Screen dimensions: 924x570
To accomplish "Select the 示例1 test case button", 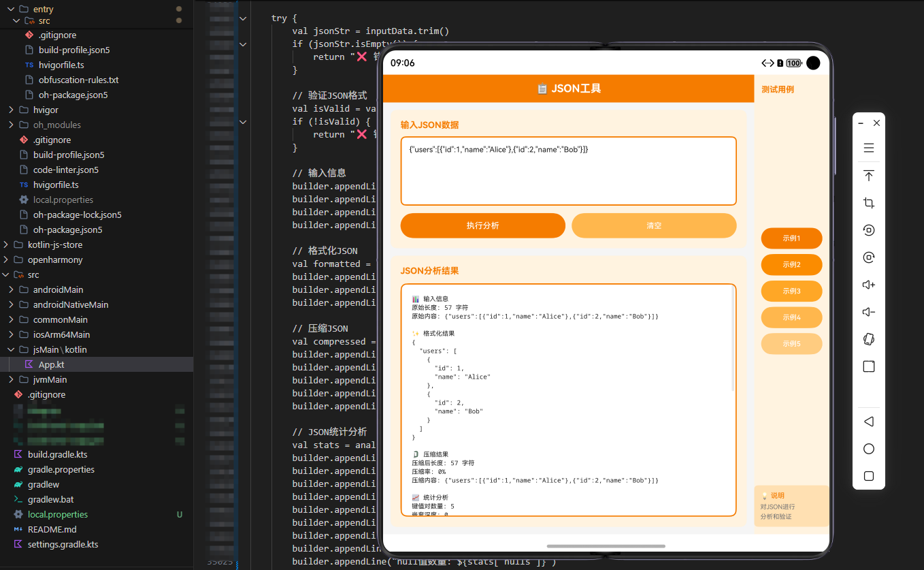I will (x=791, y=238).
